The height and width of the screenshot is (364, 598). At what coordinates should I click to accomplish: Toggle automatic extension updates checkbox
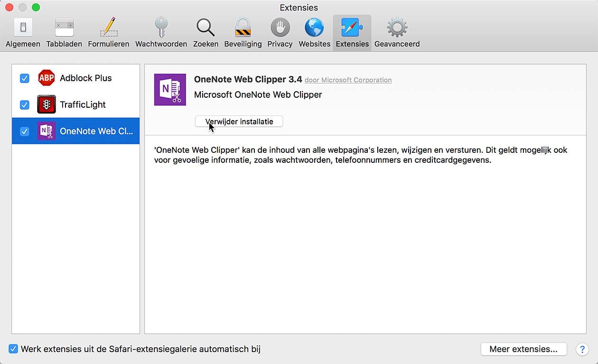(x=13, y=349)
